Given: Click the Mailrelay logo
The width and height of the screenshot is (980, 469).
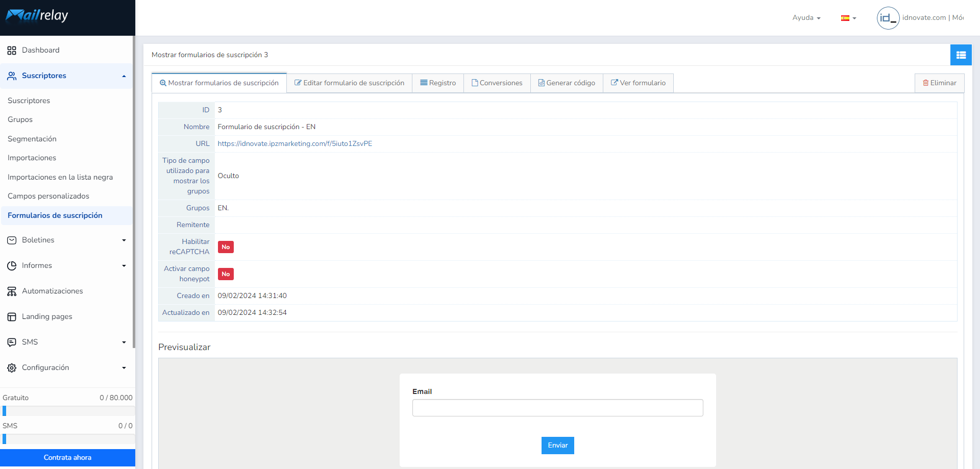Looking at the screenshot, I should pos(37,16).
